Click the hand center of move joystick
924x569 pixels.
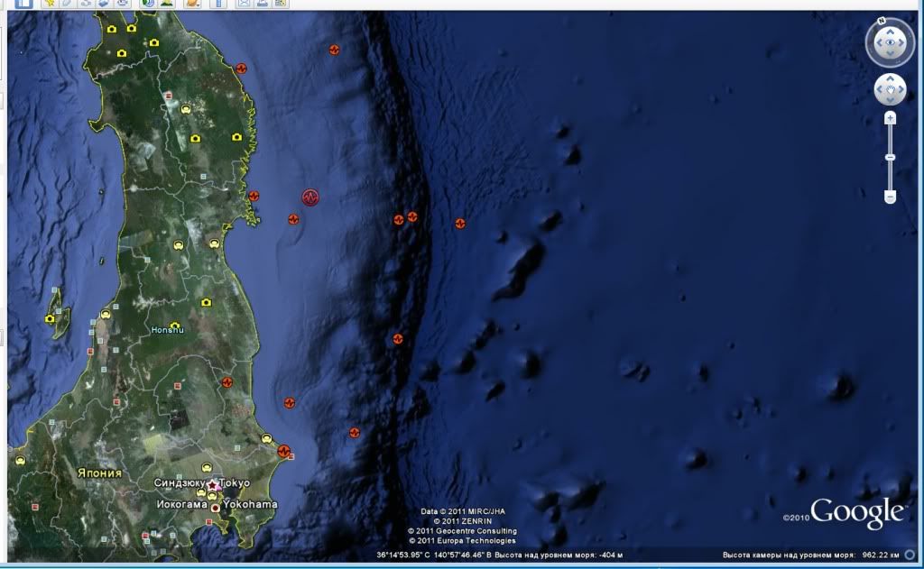890,89
